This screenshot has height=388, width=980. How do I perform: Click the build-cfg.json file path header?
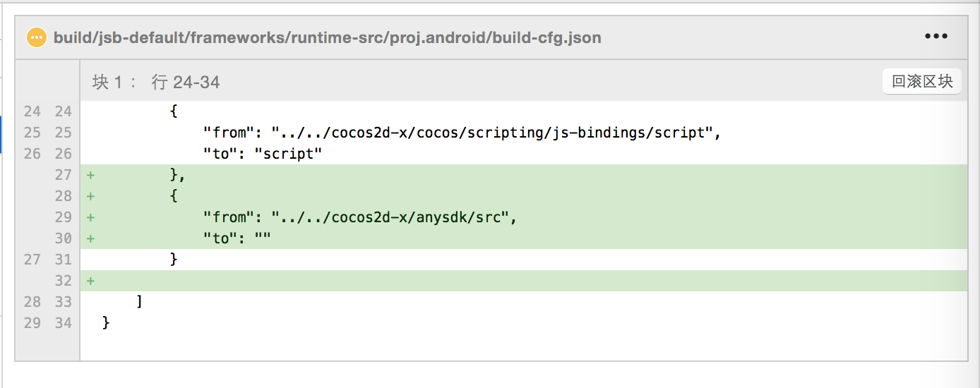(x=328, y=37)
